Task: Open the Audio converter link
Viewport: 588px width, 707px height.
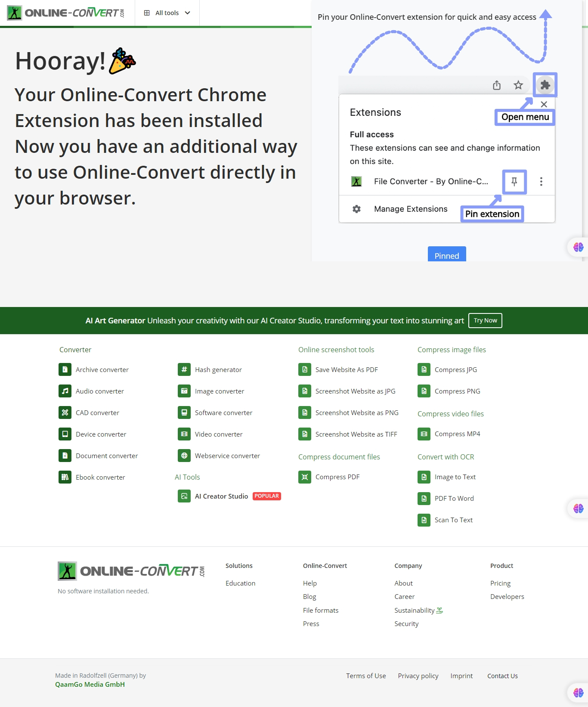Action: 100,391
